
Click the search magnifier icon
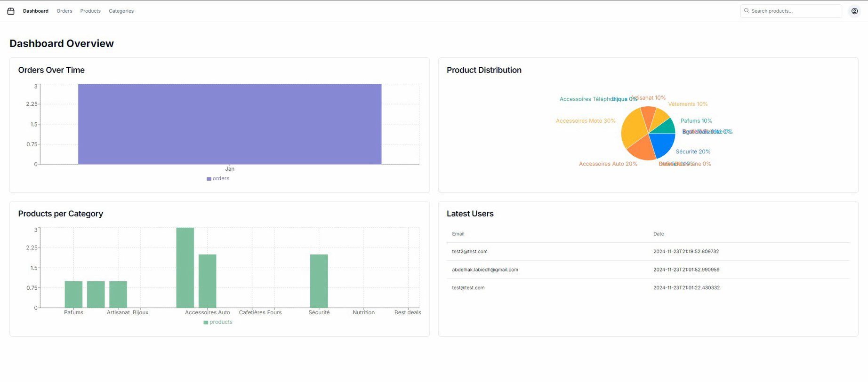tap(746, 10)
